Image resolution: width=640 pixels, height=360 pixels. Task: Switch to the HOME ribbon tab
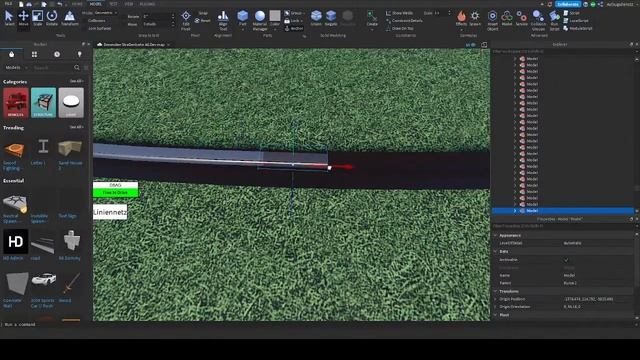pyautogui.click(x=77, y=4)
